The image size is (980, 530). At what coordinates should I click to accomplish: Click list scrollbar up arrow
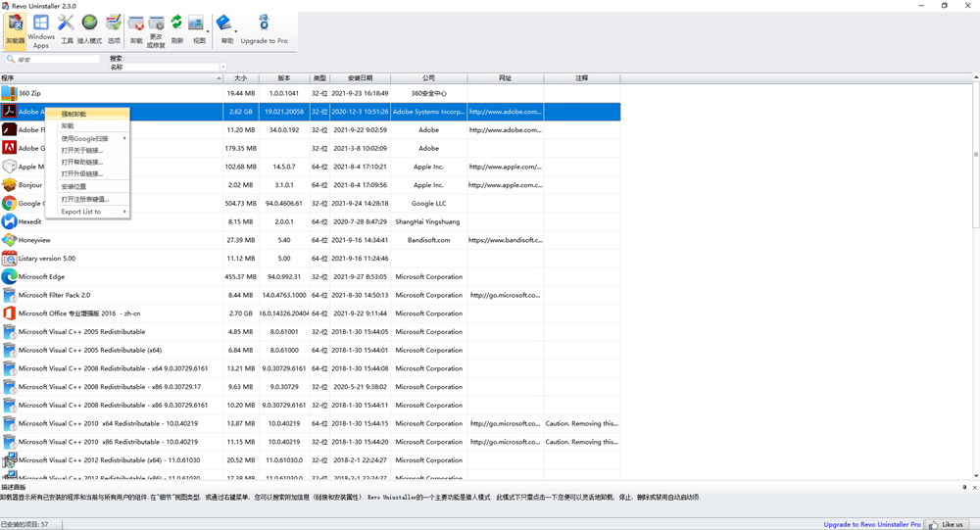click(976, 77)
